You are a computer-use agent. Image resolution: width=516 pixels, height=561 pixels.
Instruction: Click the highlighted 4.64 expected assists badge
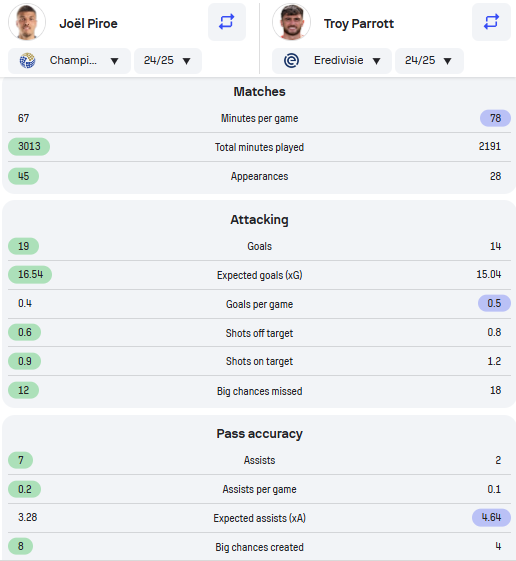point(491,517)
